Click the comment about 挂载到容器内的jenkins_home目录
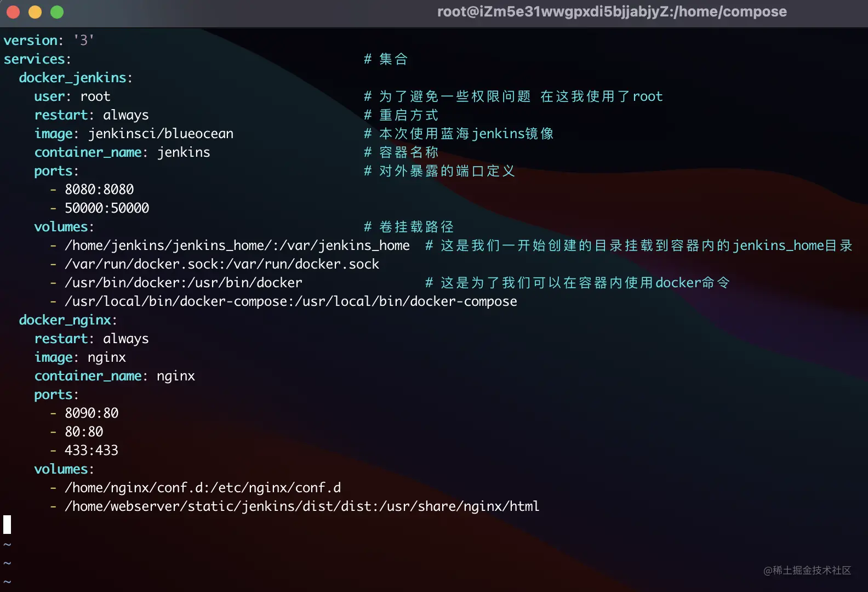The height and width of the screenshot is (592, 868). click(x=639, y=246)
